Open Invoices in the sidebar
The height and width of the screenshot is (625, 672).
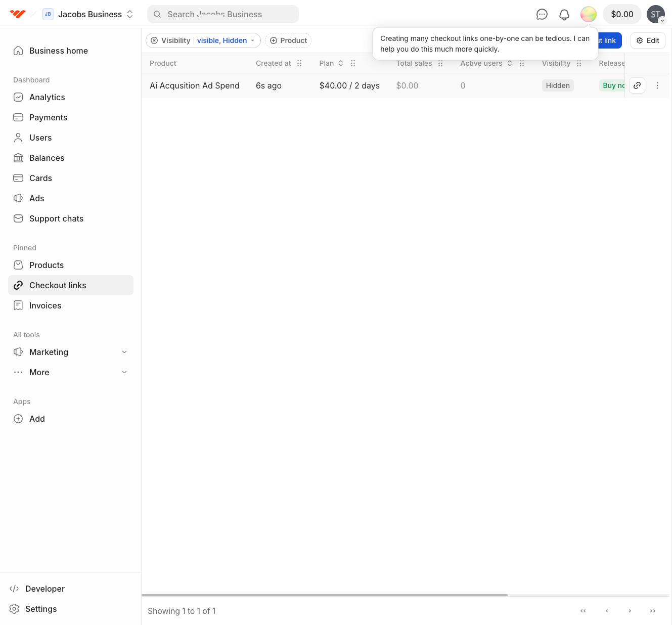[x=71, y=305]
